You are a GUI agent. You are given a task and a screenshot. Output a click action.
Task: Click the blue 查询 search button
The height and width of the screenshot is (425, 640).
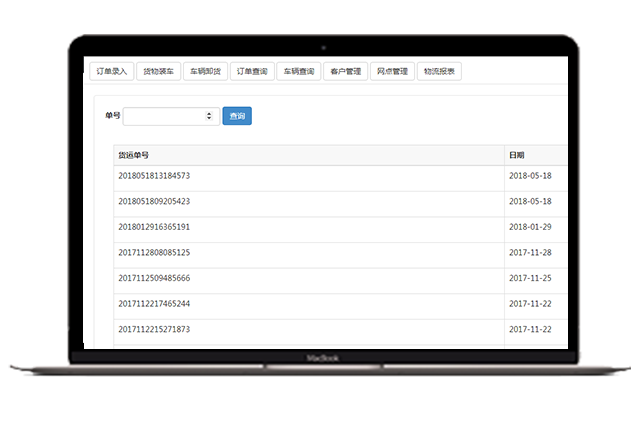pyautogui.click(x=237, y=116)
